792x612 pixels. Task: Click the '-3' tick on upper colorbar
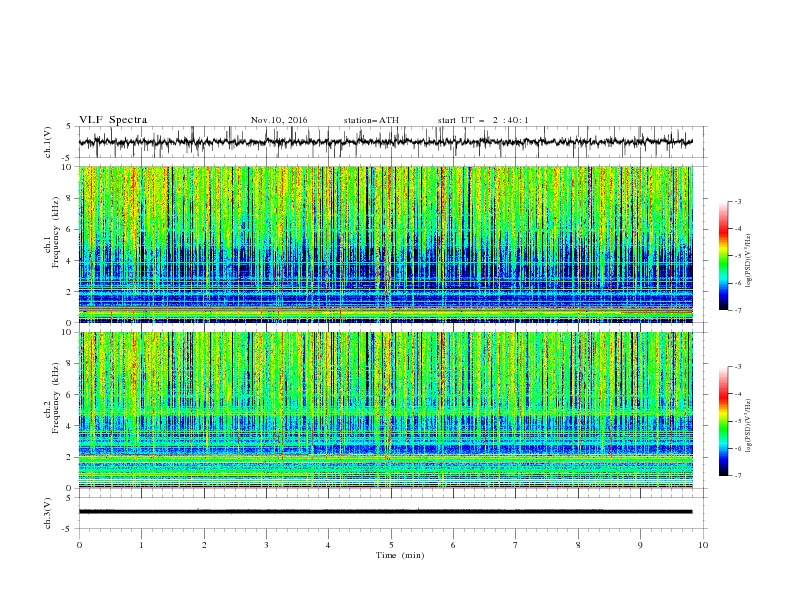click(738, 201)
